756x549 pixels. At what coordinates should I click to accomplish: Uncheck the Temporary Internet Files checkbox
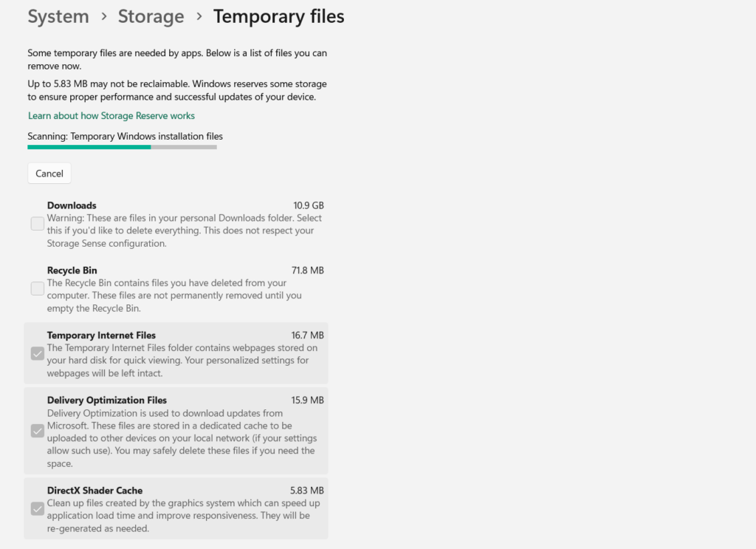38,354
